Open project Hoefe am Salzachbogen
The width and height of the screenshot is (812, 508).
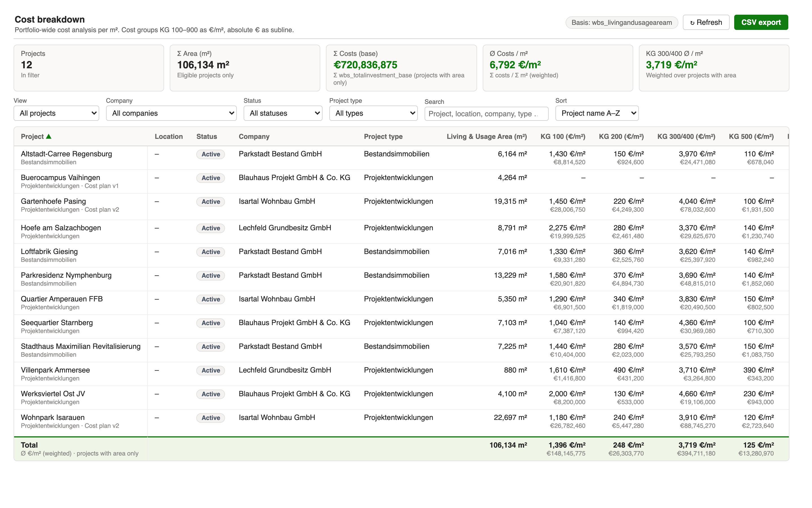coord(61,228)
